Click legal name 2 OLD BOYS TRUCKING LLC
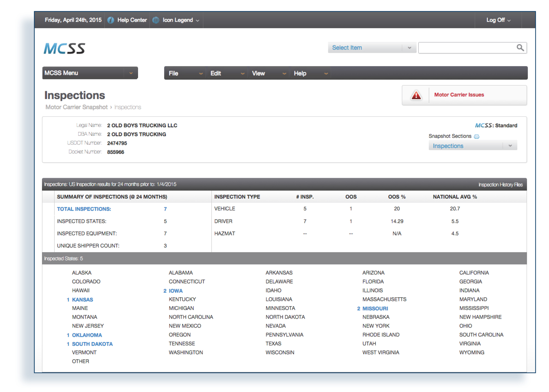This screenshot has width=549, height=392. coord(142,125)
